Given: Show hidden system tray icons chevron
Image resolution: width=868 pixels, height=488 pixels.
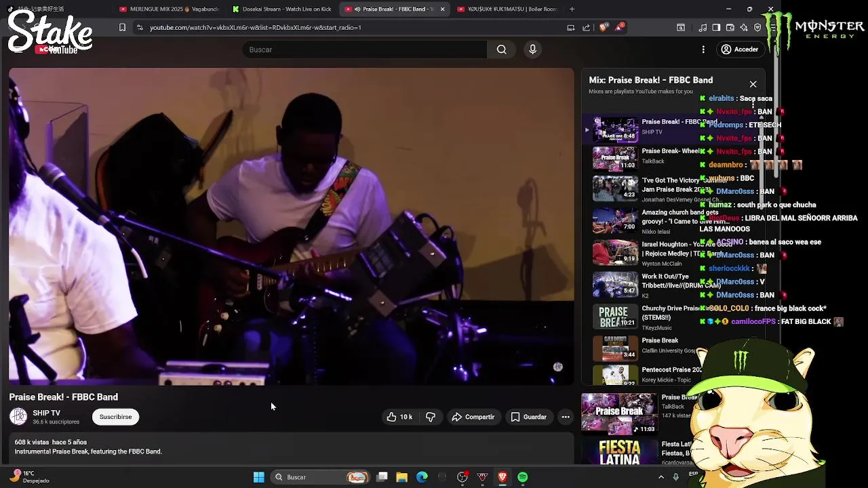Looking at the screenshot, I should pyautogui.click(x=661, y=477).
